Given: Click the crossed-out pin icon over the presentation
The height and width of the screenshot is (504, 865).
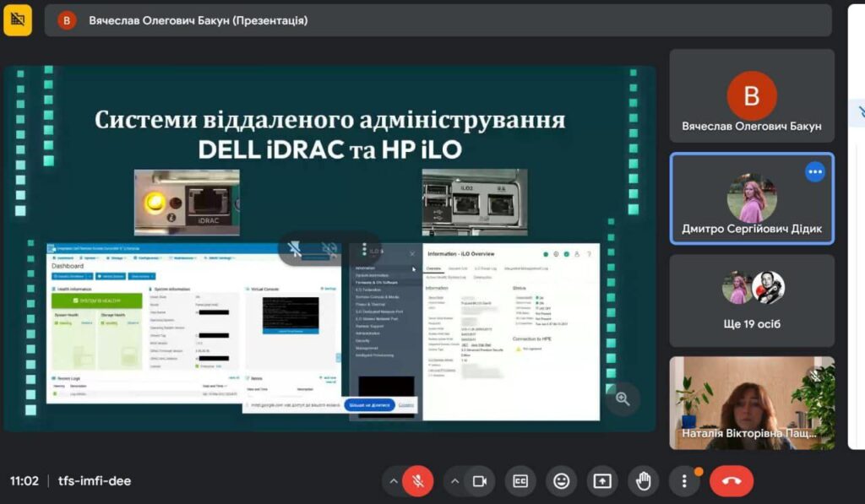Looking at the screenshot, I should tap(295, 248).
